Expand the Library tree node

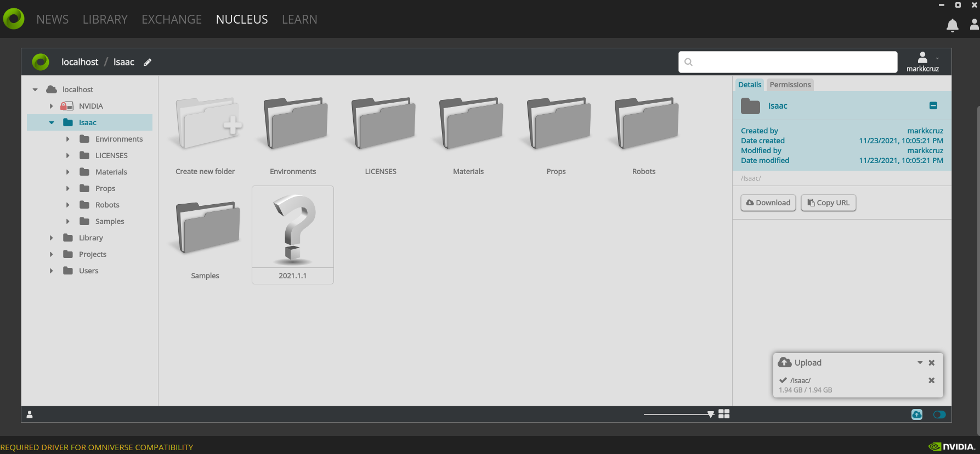(x=52, y=238)
